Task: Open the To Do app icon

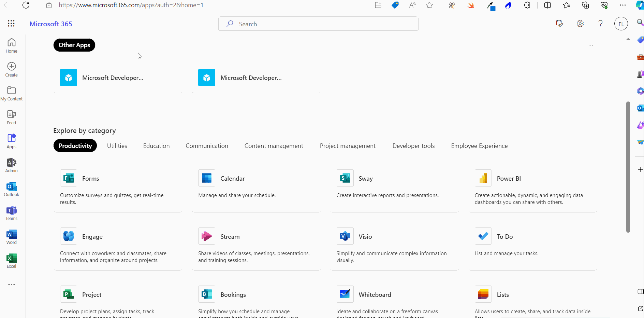Action: (x=483, y=236)
